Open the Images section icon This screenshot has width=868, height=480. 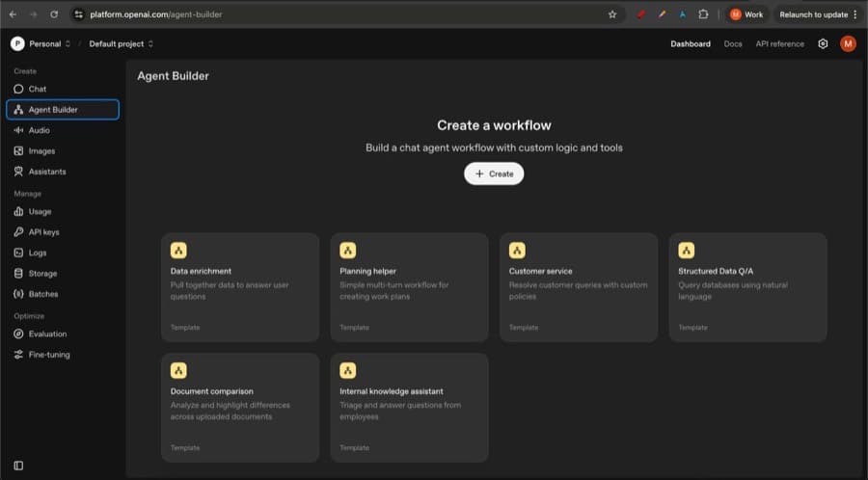18,151
